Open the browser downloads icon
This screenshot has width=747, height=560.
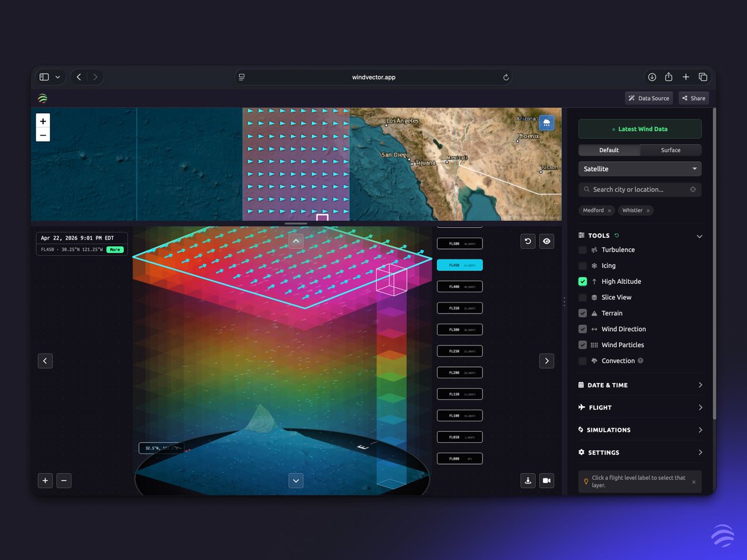coord(652,77)
